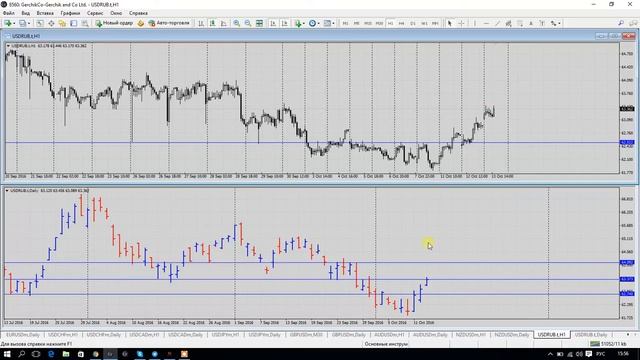This screenshot has height=360, width=640.
Task: Select the Crosshair tool
Action: click(461, 23)
